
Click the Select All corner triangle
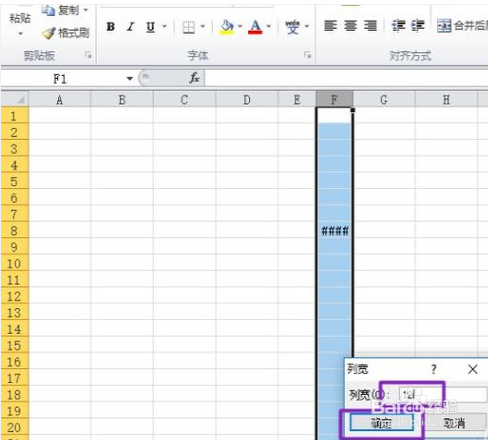tap(15, 99)
